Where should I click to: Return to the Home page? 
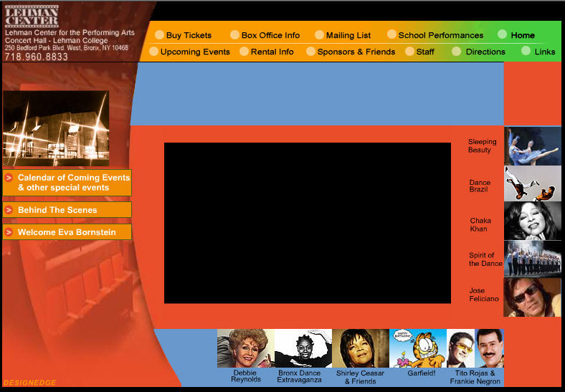point(523,35)
